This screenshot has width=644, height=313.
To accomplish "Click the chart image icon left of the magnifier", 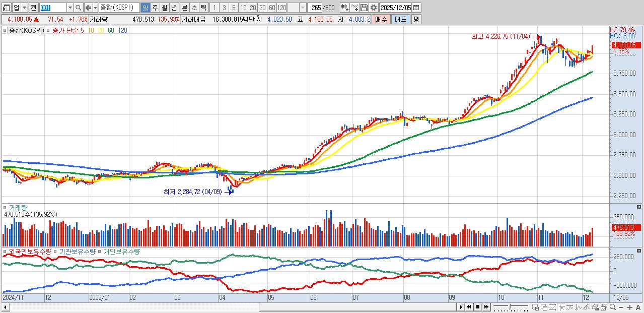I will [x=604, y=307].
